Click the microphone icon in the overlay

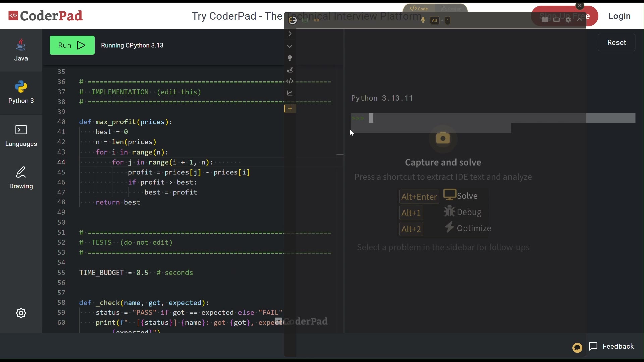pos(423,20)
